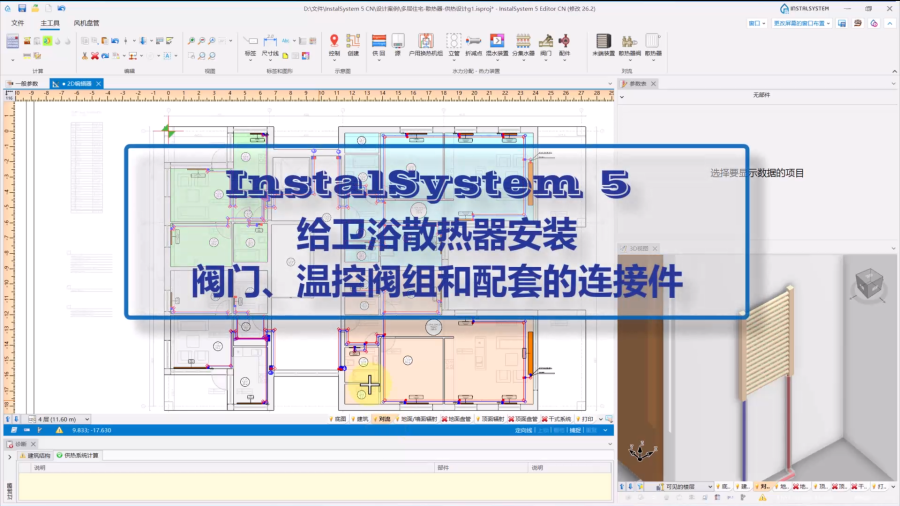This screenshot has width=900, height=506.
Task: Click the scissors cut icon
Action: click(x=84, y=56)
